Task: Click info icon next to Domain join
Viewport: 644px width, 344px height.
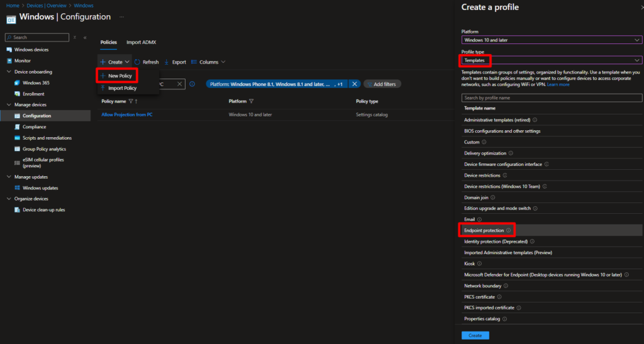Action: pos(493,198)
